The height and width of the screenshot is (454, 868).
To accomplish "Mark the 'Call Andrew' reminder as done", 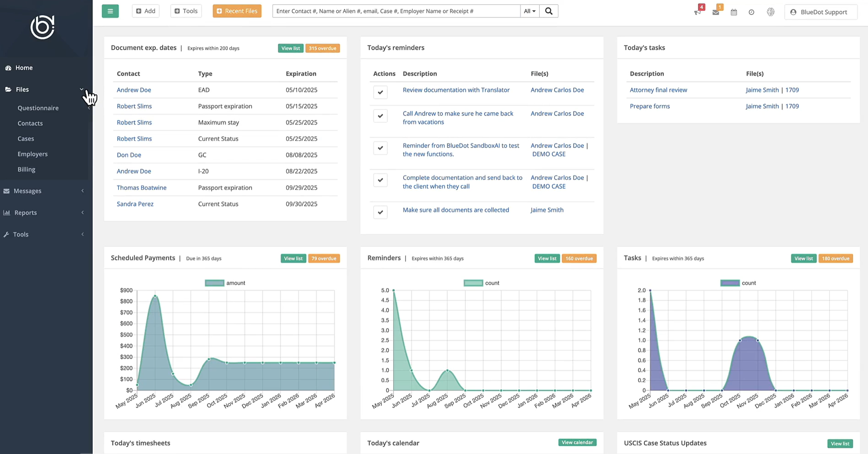I will [380, 116].
